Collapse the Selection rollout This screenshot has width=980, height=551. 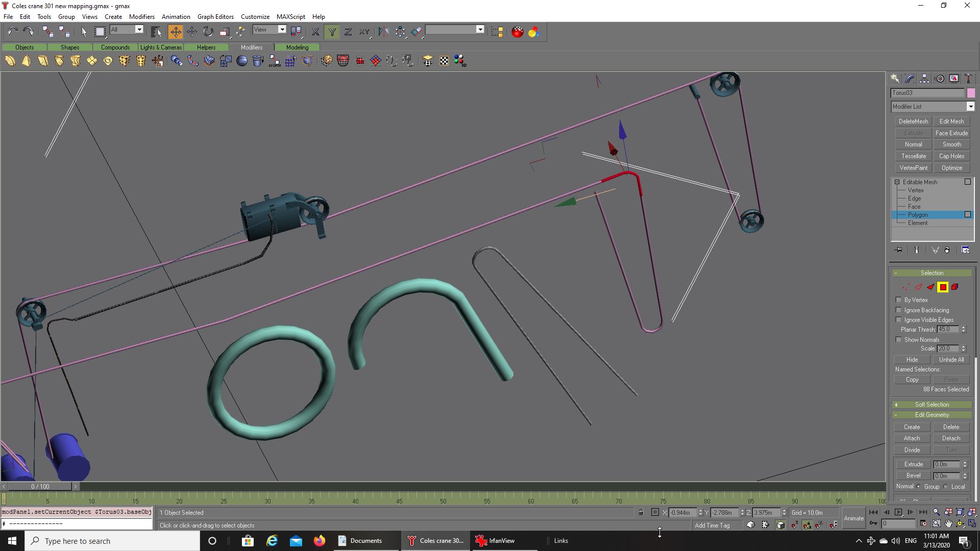coord(932,273)
